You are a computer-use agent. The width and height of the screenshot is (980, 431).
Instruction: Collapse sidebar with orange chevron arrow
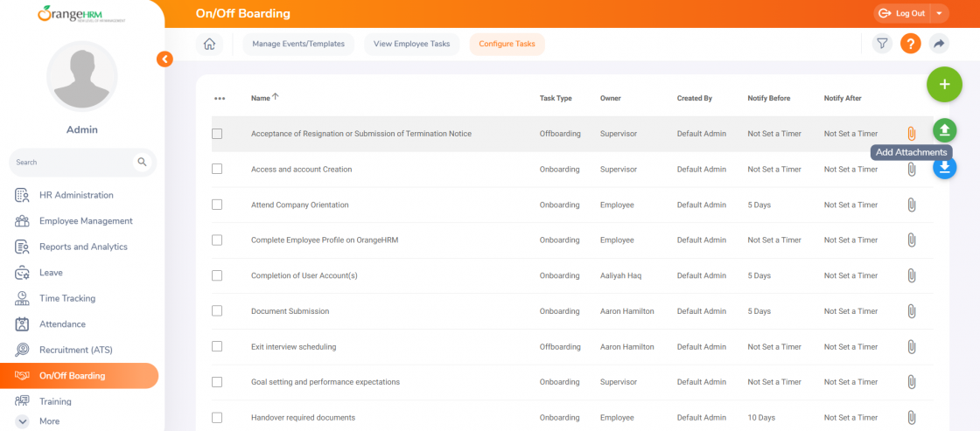tap(164, 59)
